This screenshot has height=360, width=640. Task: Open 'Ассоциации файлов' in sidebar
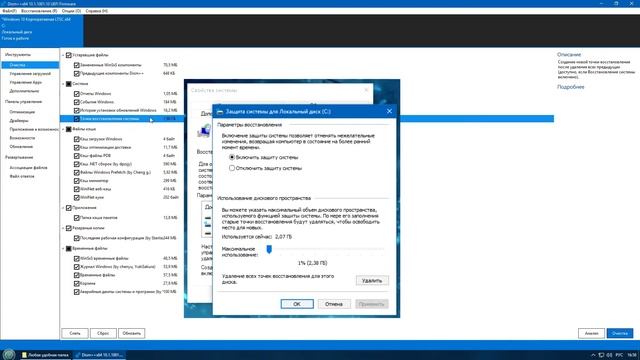point(29,168)
